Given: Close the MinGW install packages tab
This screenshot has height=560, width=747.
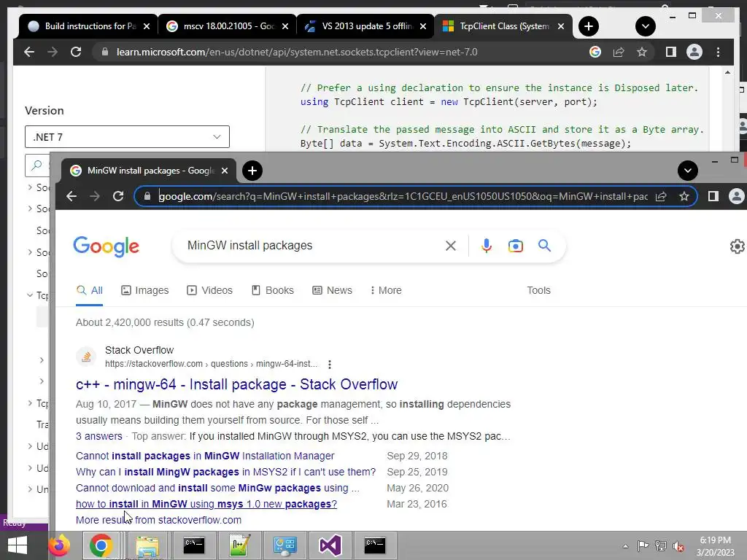Looking at the screenshot, I should pos(225,171).
